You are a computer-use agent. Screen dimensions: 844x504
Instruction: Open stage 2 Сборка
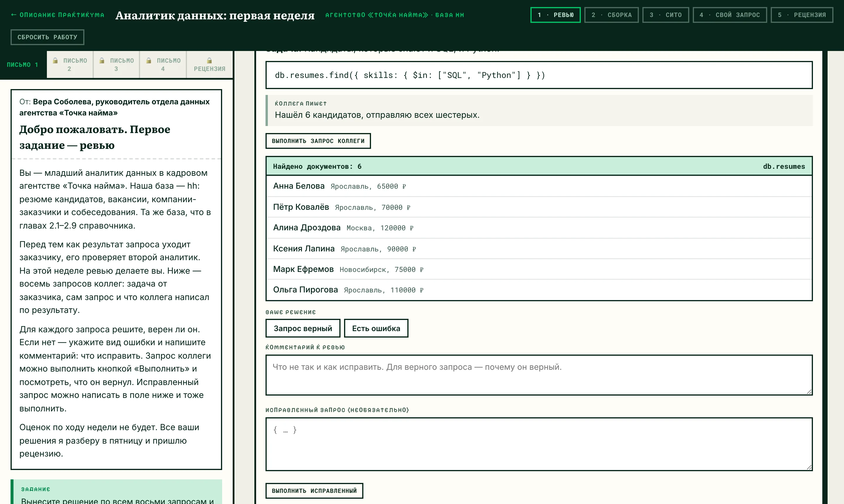pos(611,15)
